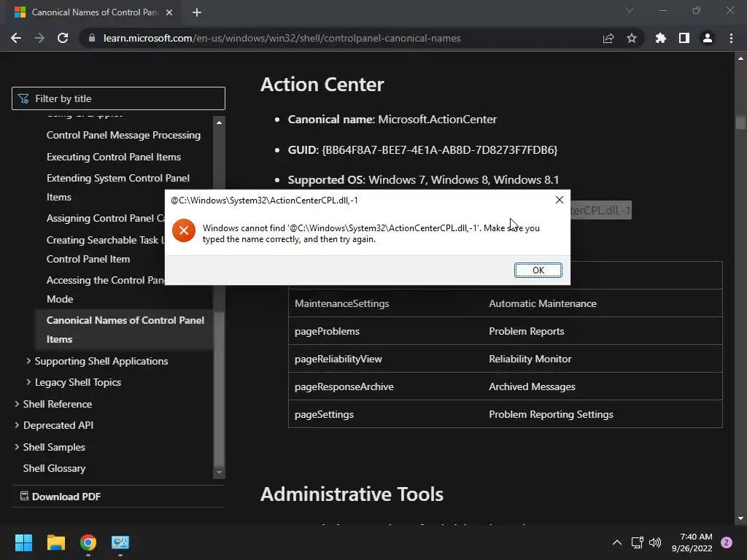Open volume tray icon
The image size is (747, 560).
(655, 542)
